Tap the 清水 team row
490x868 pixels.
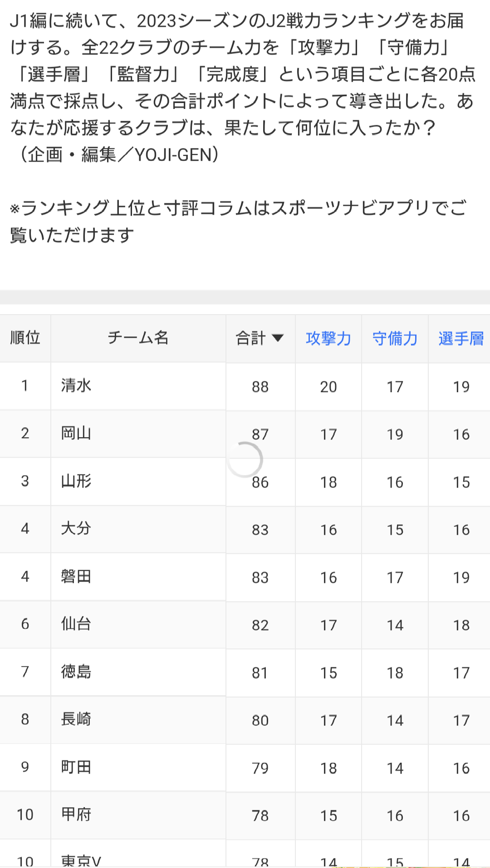point(245,386)
